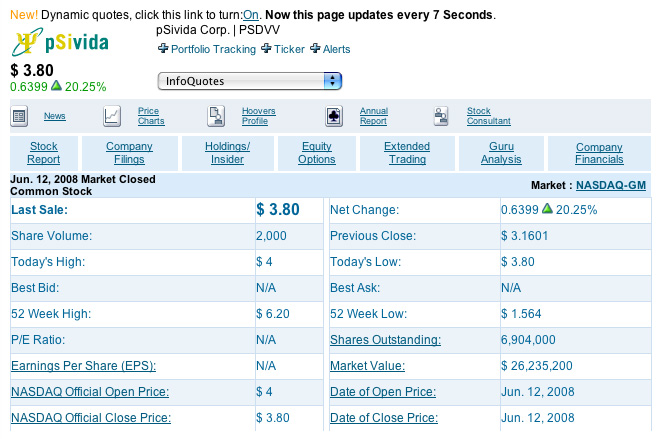Switch to Extended Trading tab
The image size is (656, 439).
click(407, 153)
